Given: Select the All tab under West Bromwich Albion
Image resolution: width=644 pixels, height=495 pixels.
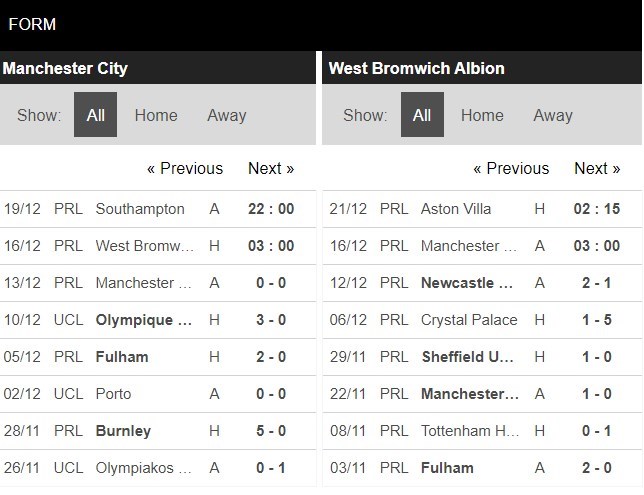Looking at the screenshot, I should point(422,115).
